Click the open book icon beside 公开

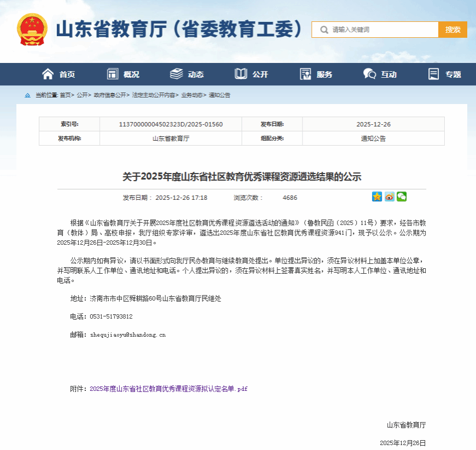(x=241, y=74)
